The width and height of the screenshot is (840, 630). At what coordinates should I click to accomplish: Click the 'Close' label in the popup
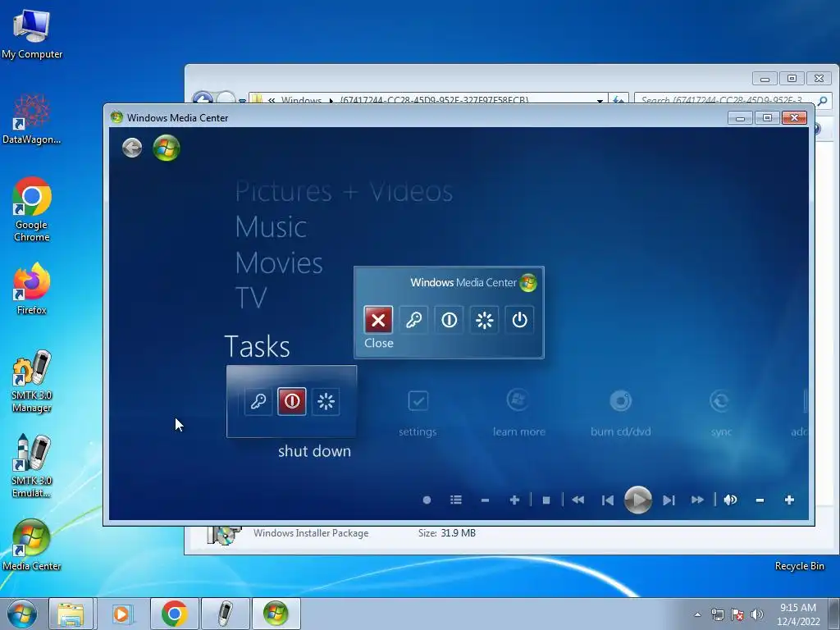click(379, 343)
